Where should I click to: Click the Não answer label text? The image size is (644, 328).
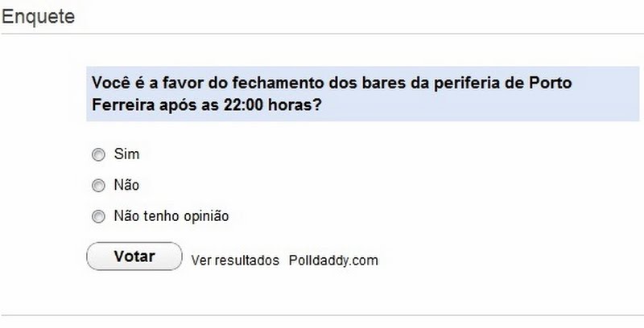pyautogui.click(x=127, y=186)
